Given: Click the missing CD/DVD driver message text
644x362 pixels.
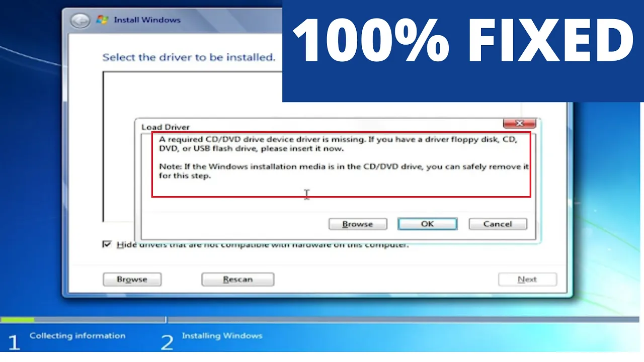Looking at the screenshot, I should point(338,144).
